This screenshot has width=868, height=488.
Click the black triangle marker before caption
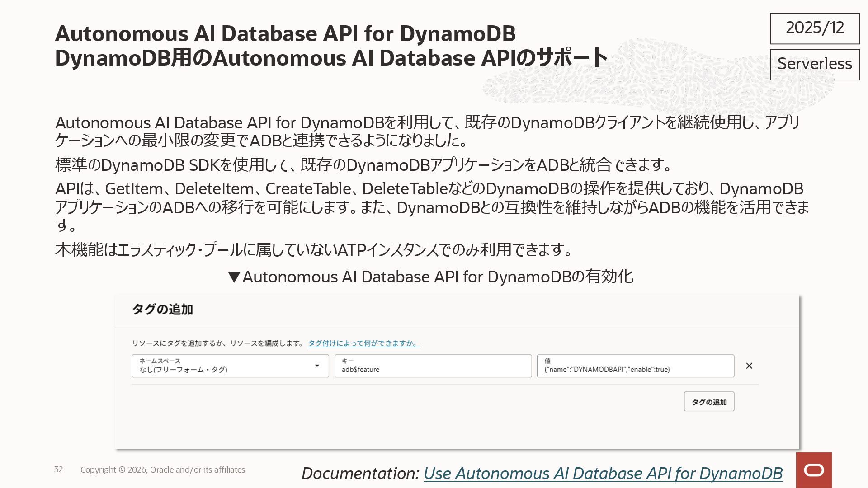pos(234,277)
